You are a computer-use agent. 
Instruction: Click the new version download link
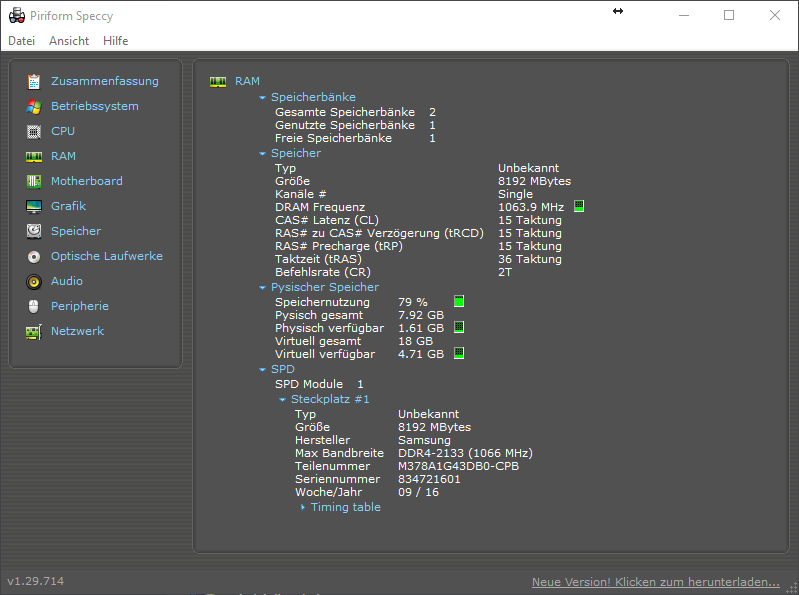point(655,582)
